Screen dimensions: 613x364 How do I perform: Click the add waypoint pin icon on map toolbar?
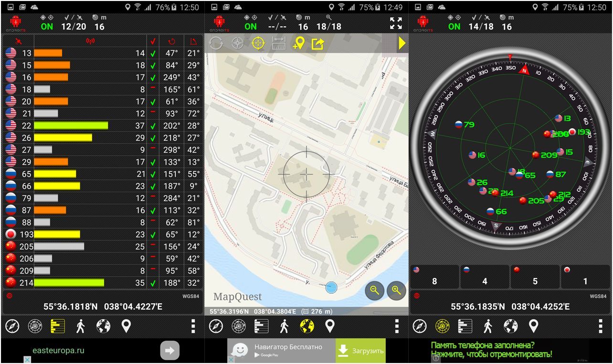tap(299, 43)
